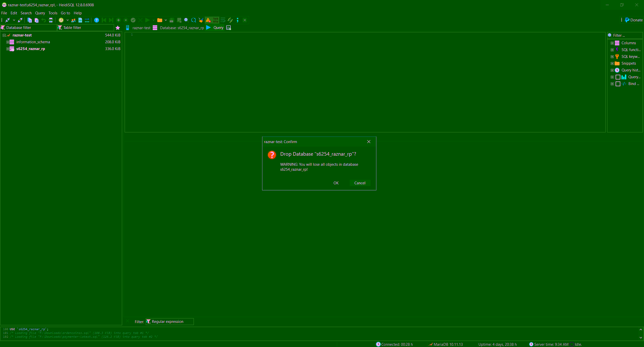This screenshot has height=347, width=644.
Task: Click the "Server time: 9:34 AM" status
Action: [x=549, y=344]
